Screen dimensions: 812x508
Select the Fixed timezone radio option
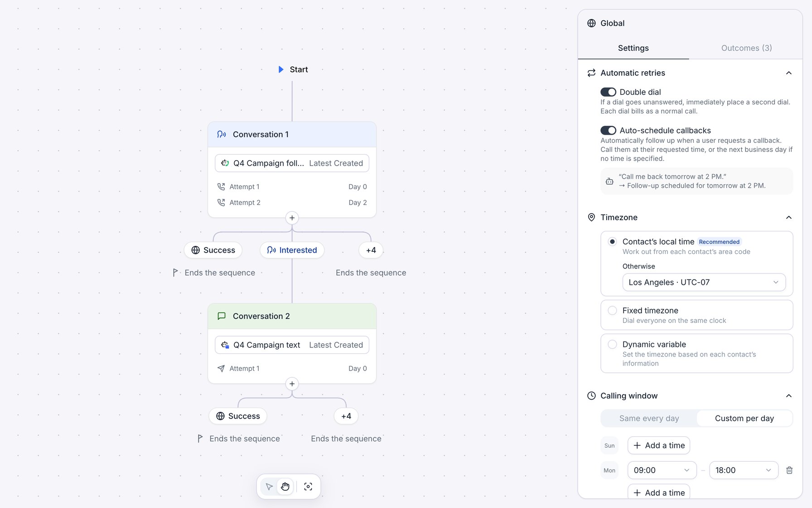tap(612, 311)
